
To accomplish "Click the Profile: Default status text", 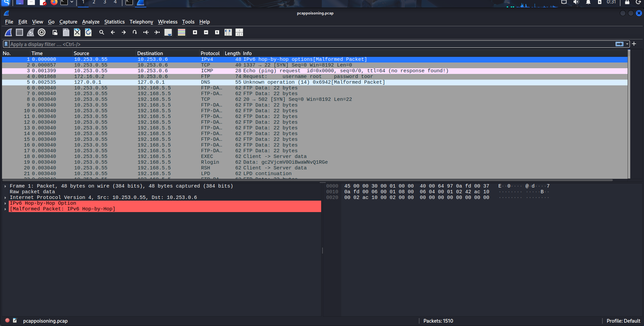I will (623, 321).
